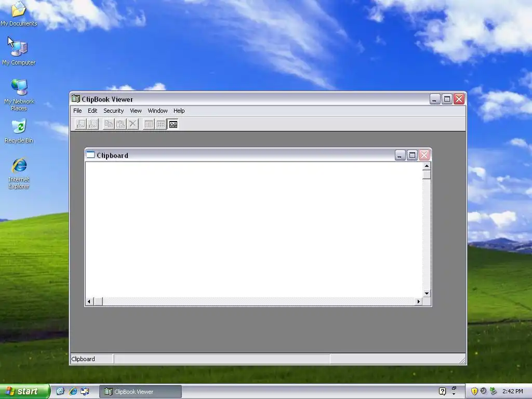Select the Full Page view icon
Screen dimensions: 532x399
(173, 124)
